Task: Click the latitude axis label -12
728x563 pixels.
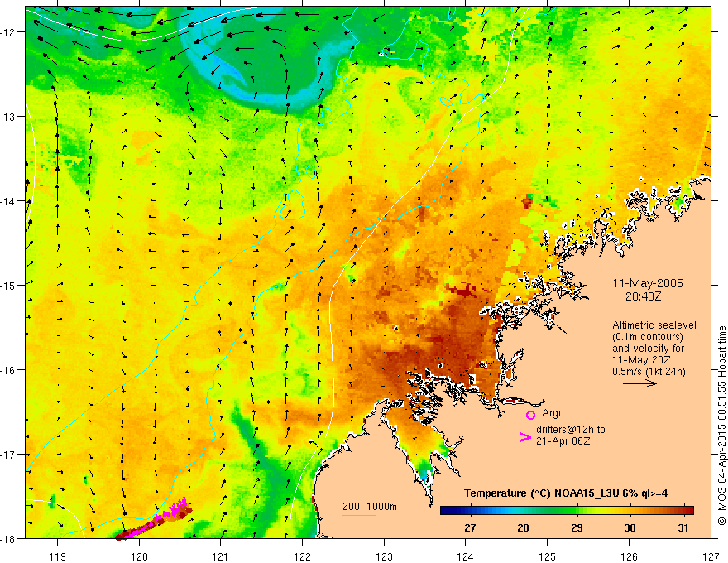Action: [x=9, y=32]
